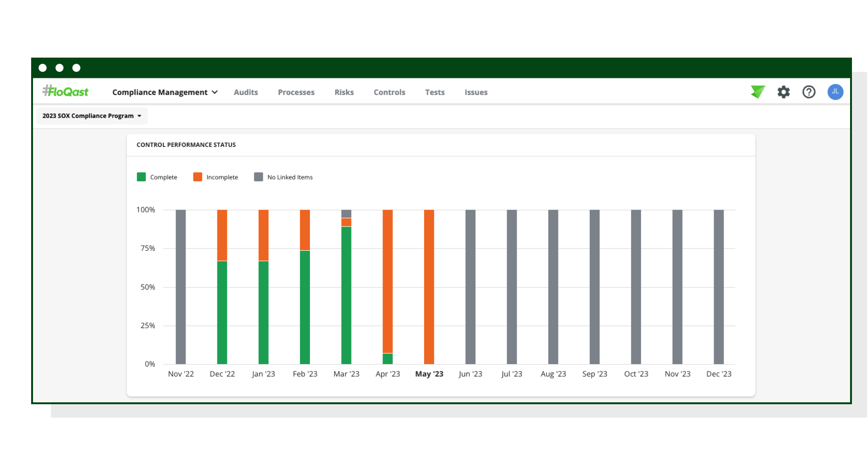Image resolution: width=868 pixels, height=476 pixels.
Task: Click the green paper plane icon
Action: (758, 92)
